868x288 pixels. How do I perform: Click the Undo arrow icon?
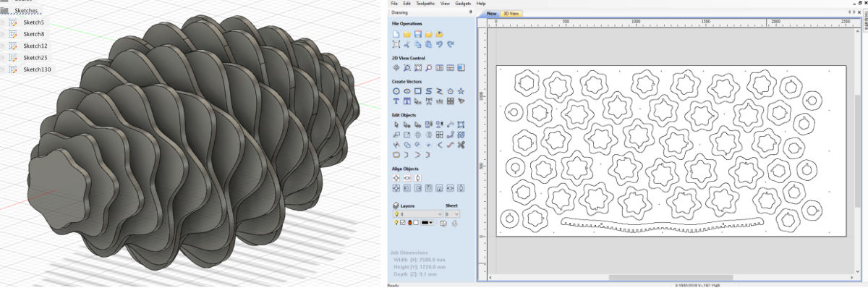coord(439,44)
